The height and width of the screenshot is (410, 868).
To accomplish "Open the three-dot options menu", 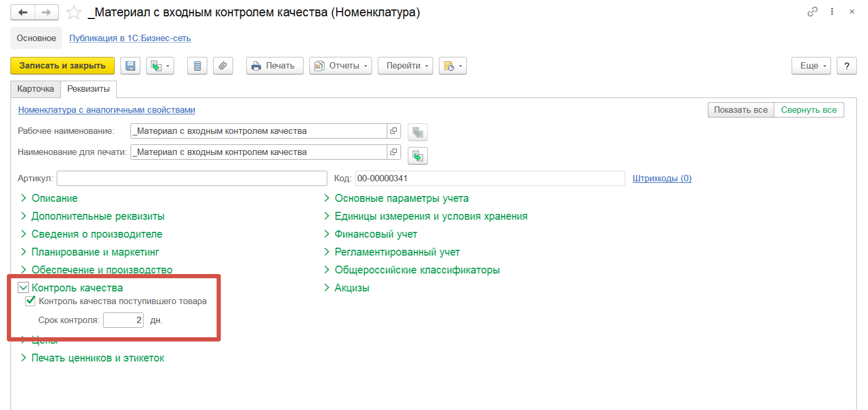I will (x=832, y=12).
